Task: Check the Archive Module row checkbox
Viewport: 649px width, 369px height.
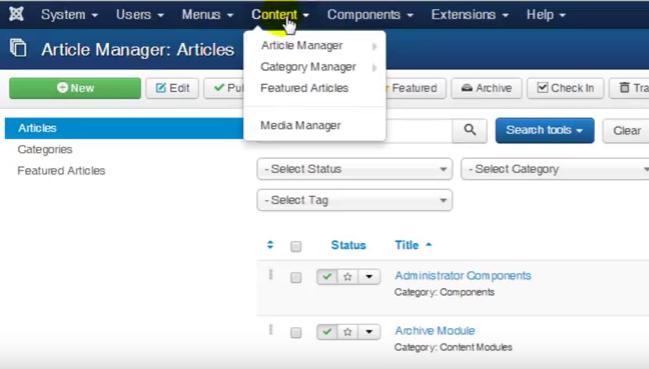Action: point(296,333)
